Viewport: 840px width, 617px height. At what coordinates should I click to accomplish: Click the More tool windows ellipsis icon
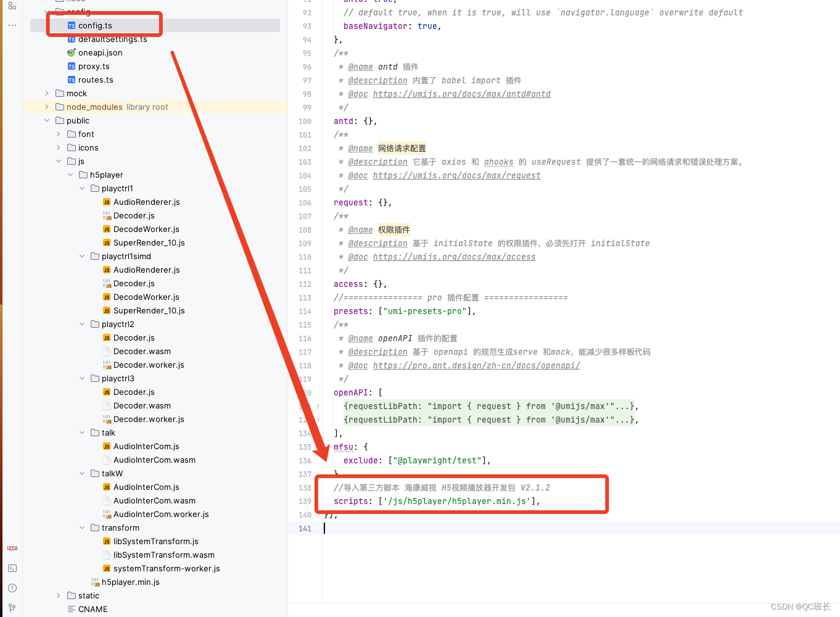pyautogui.click(x=12, y=25)
